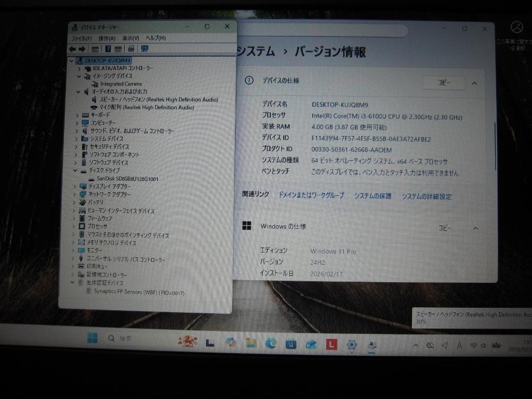
Task: Select Integrated Camera device
Action: pyautogui.click(x=121, y=84)
